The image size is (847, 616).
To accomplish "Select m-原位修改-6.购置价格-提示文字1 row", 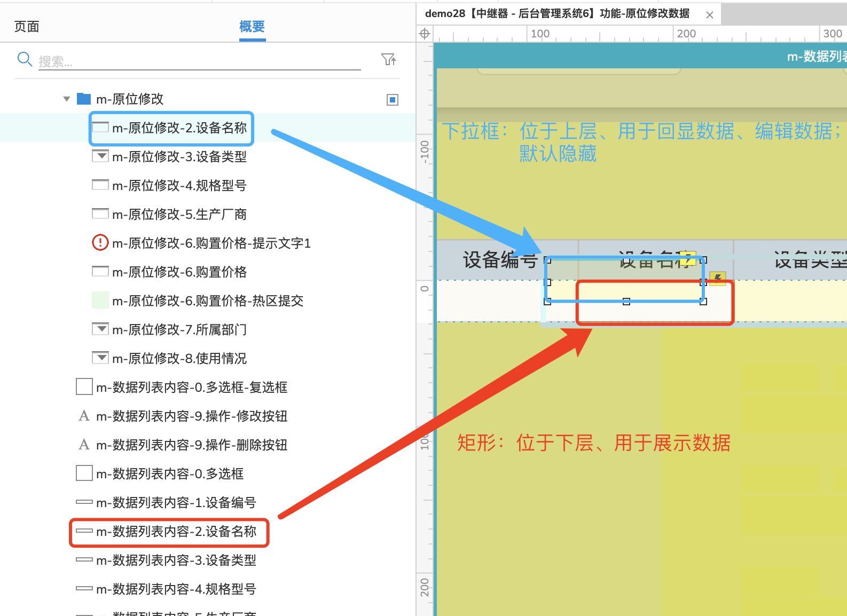I will [x=208, y=243].
